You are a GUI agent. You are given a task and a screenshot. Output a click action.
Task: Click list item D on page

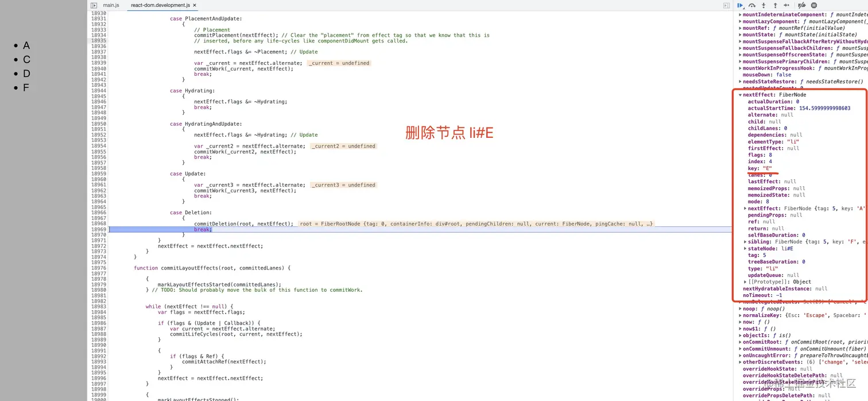(x=26, y=74)
